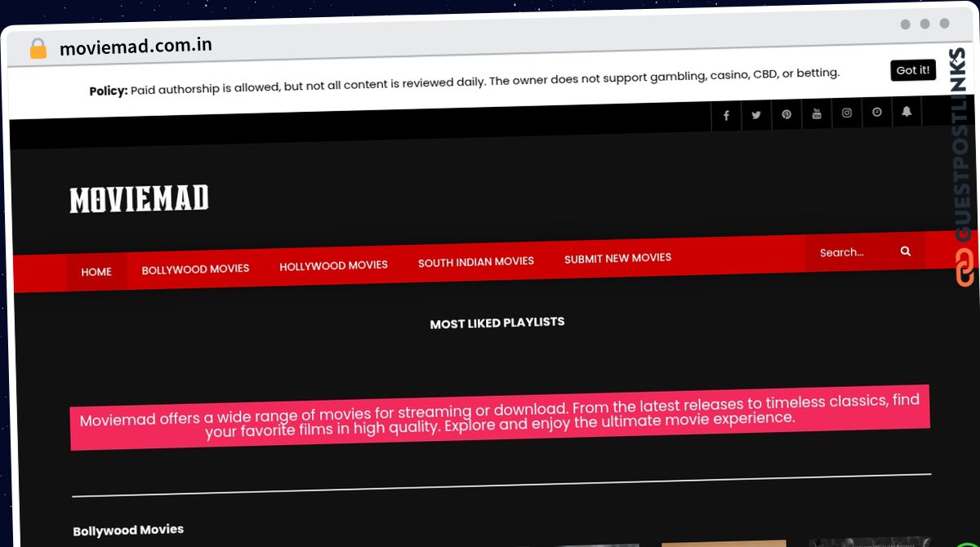Open the BOLLYWOOD MOVIES menu item
This screenshot has height=547, width=980.
195,269
